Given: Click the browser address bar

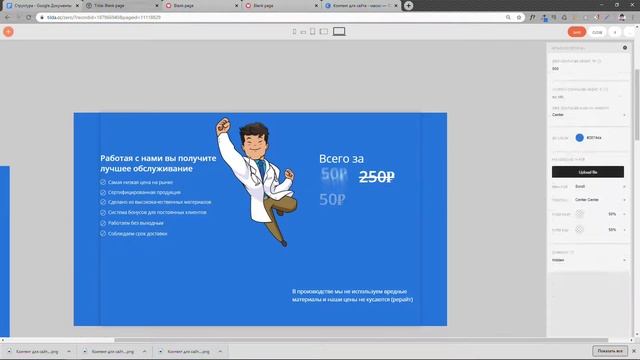Looking at the screenshot, I should (x=280, y=18).
